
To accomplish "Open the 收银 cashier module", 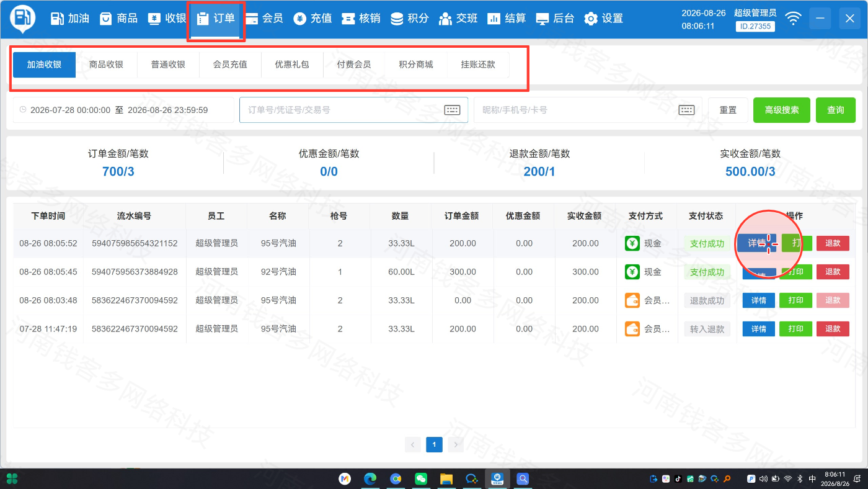I will 166,19.
